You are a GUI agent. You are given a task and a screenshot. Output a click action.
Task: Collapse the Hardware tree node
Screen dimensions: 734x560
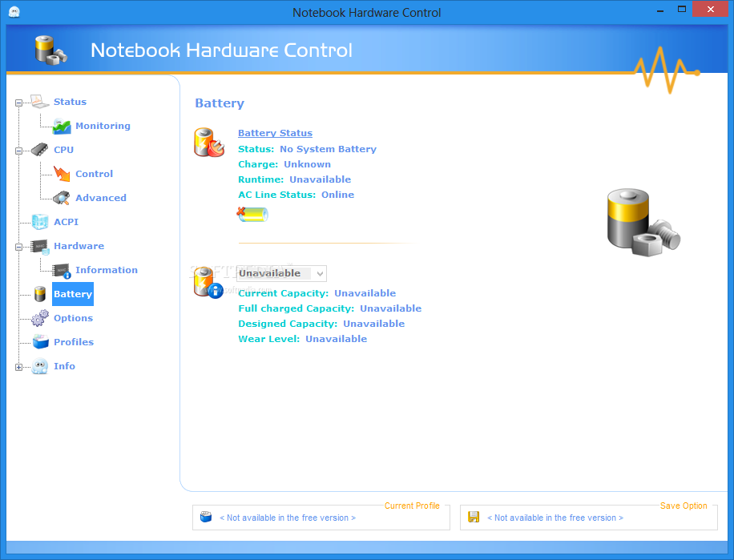[18, 247]
